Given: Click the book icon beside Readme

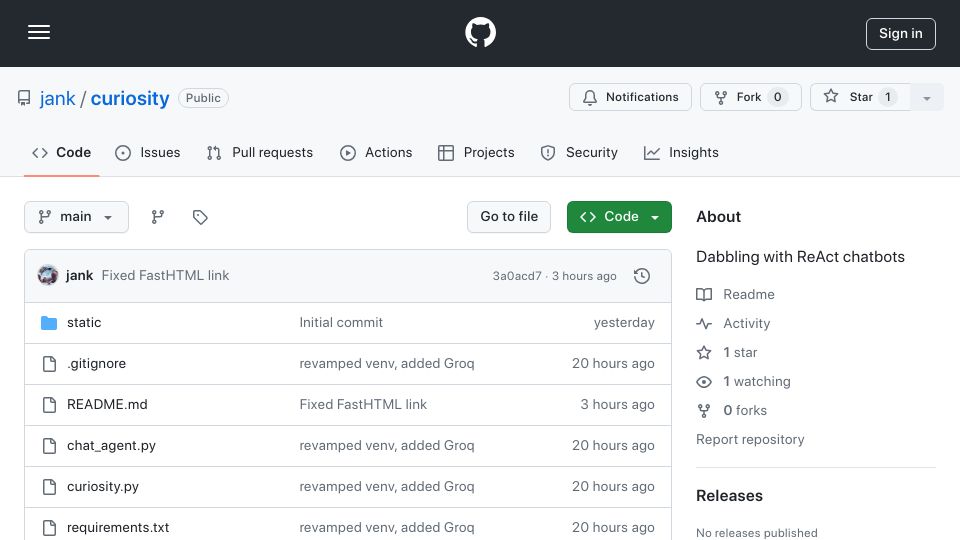Looking at the screenshot, I should (x=704, y=294).
